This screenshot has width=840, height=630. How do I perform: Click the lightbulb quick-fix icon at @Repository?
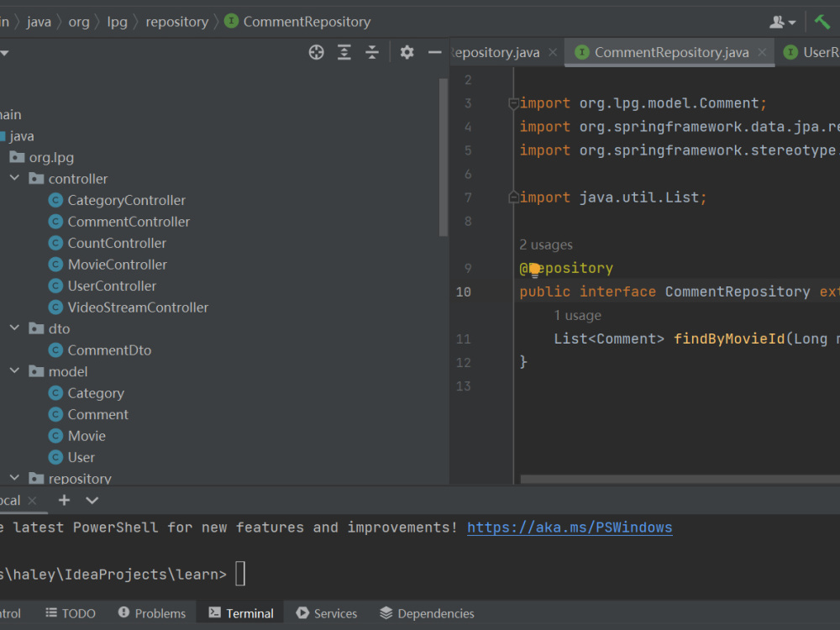(534, 270)
